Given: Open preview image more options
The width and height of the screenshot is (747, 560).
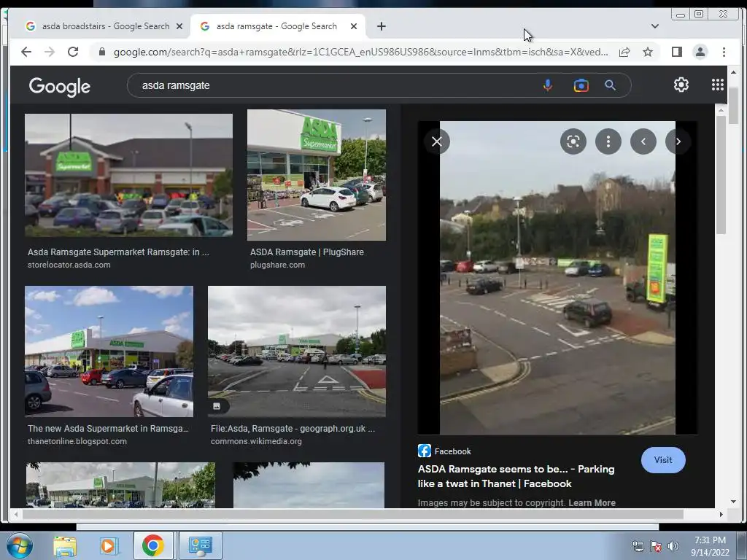Looking at the screenshot, I should tap(608, 141).
